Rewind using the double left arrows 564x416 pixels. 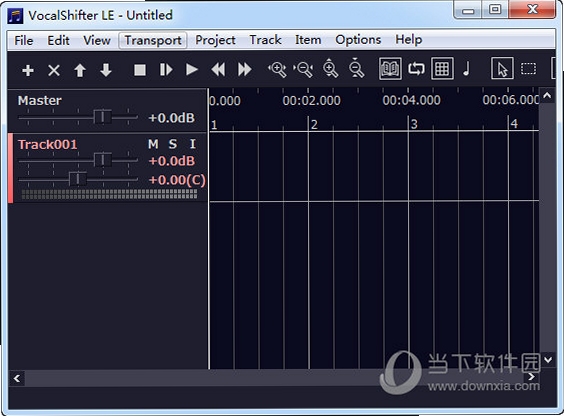tap(218, 69)
